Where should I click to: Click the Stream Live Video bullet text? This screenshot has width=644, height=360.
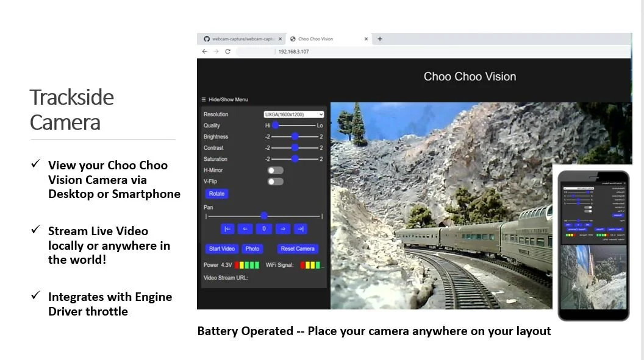(x=109, y=245)
